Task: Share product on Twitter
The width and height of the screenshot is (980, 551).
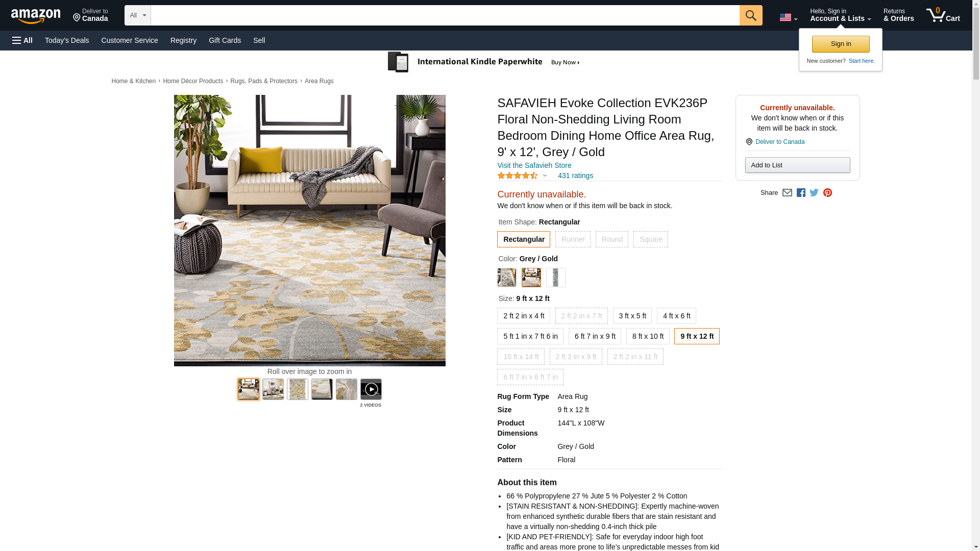Action: coord(814,193)
